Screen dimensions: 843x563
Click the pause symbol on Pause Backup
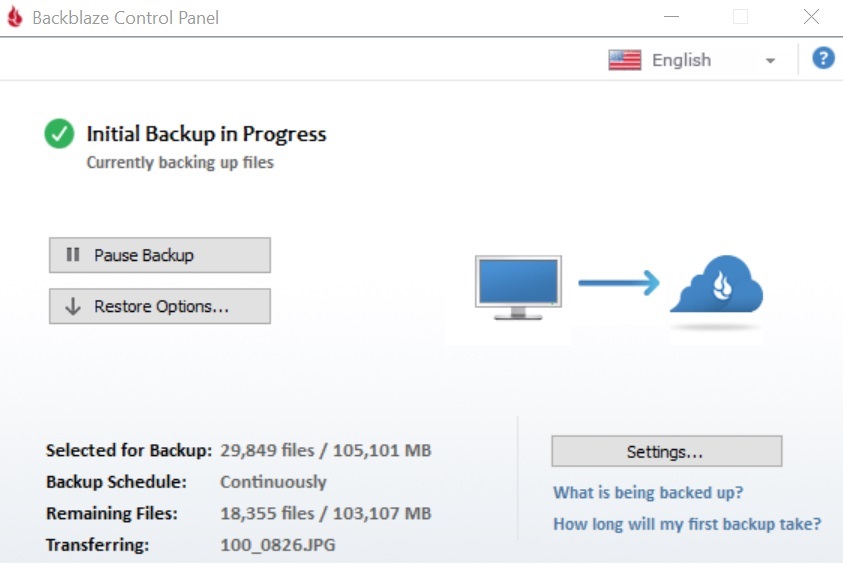(x=73, y=255)
